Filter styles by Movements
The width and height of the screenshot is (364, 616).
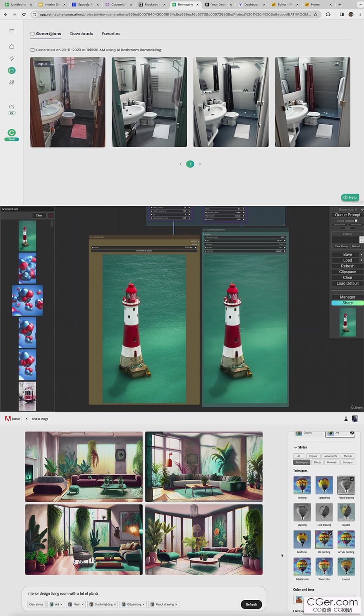(330, 456)
